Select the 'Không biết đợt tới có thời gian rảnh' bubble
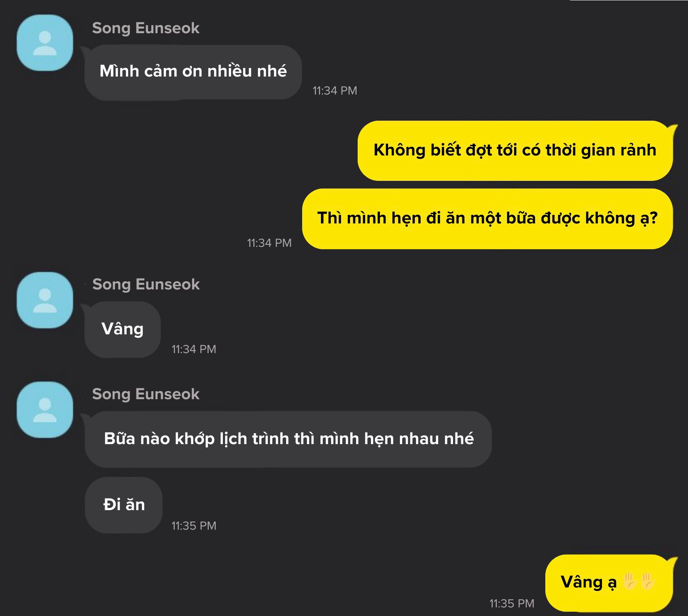Image resolution: width=688 pixels, height=616 pixels. (x=515, y=150)
